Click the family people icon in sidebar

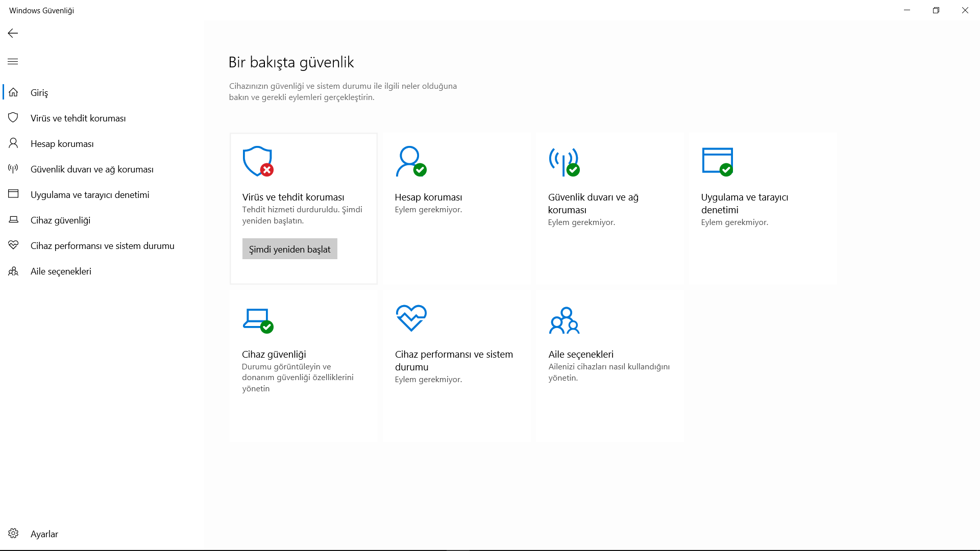(x=13, y=271)
